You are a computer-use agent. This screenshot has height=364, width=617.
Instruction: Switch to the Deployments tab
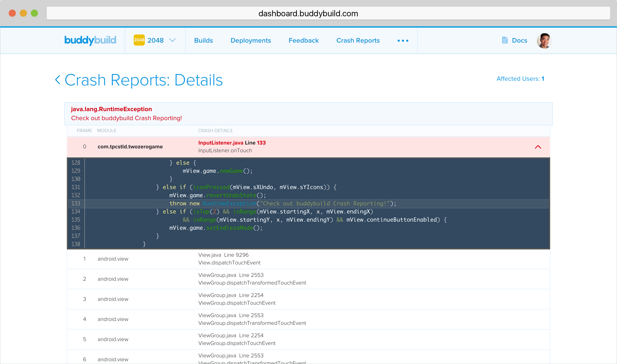[x=251, y=40]
